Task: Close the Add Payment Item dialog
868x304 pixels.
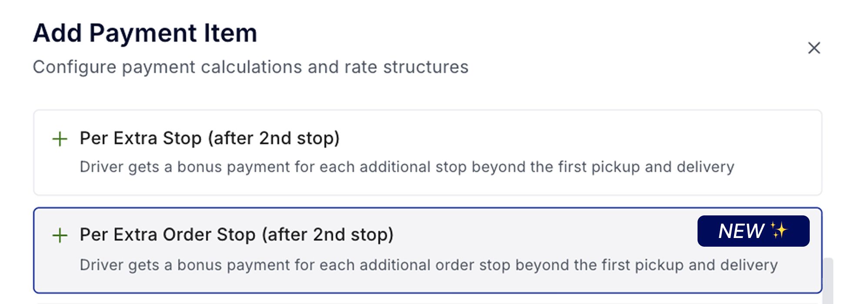Action: pos(814,48)
